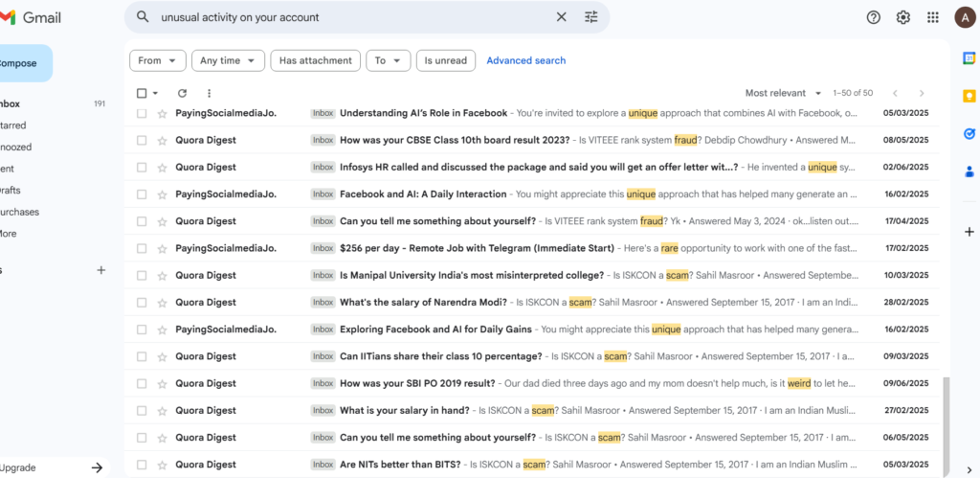980x478 pixels.
Task: Open the Purchases folder
Action: pyautogui.click(x=19, y=212)
